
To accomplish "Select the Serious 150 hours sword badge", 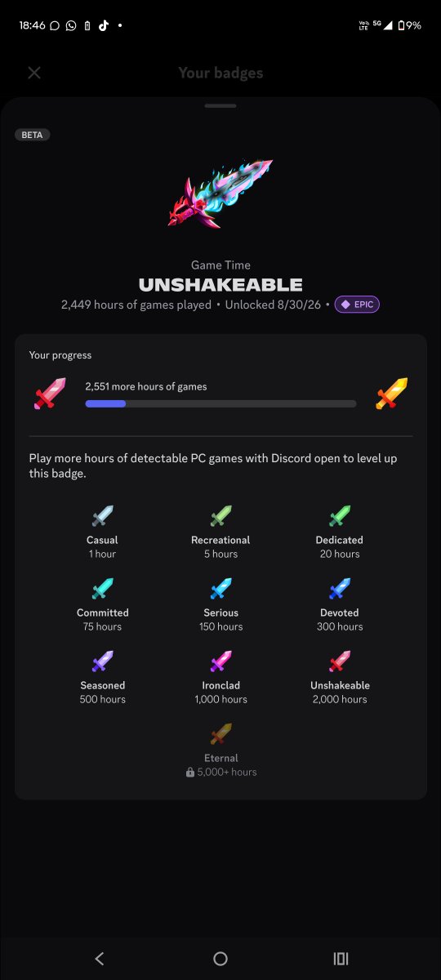I will [220, 589].
